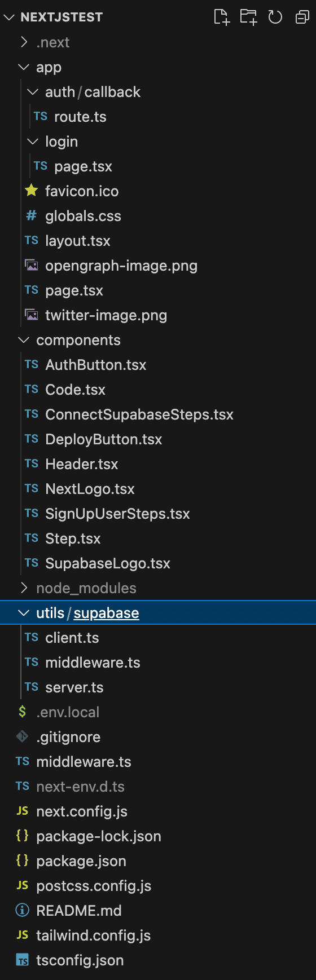
Task: Click the star icon of favicon.ico
Action: click(32, 191)
